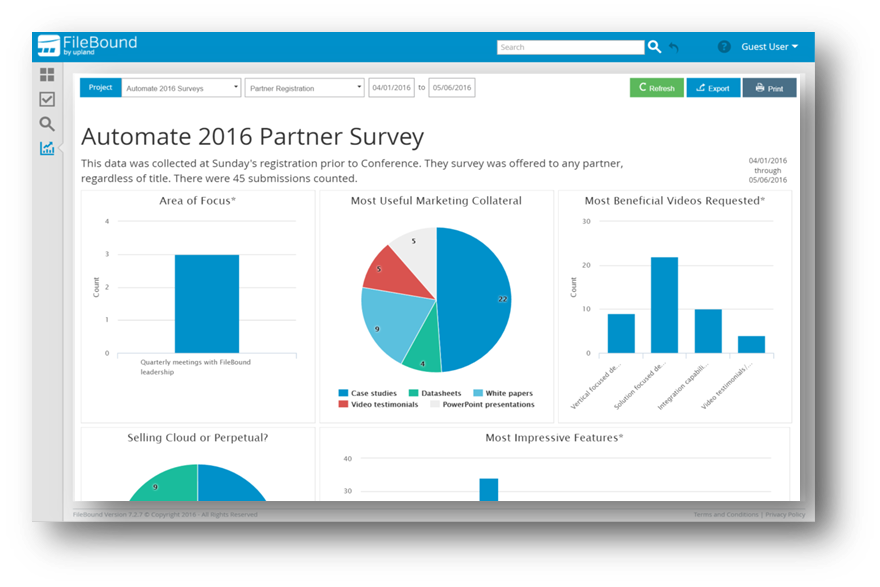Click the green Refresh button
880x587 pixels.
pyautogui.click(x=656, y=88)
